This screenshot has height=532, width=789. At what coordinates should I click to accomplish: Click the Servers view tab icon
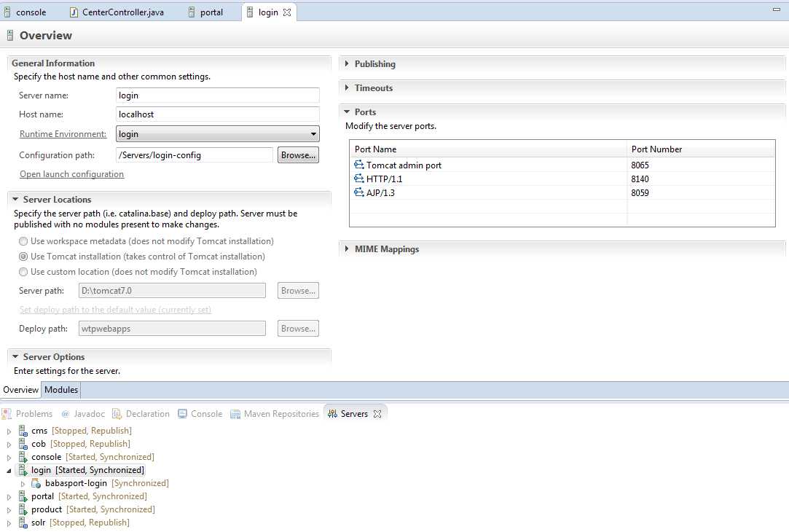pos(332,414)
